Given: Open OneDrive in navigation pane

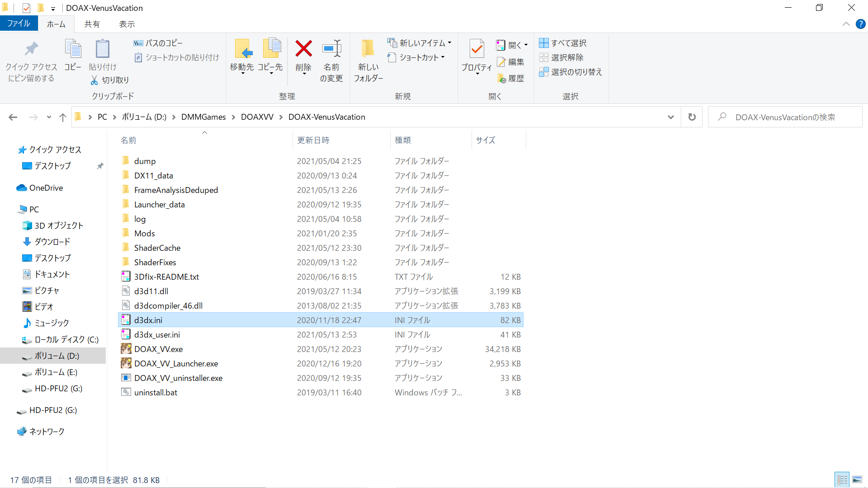Looking at the screenshot, I should pos(40,188).
